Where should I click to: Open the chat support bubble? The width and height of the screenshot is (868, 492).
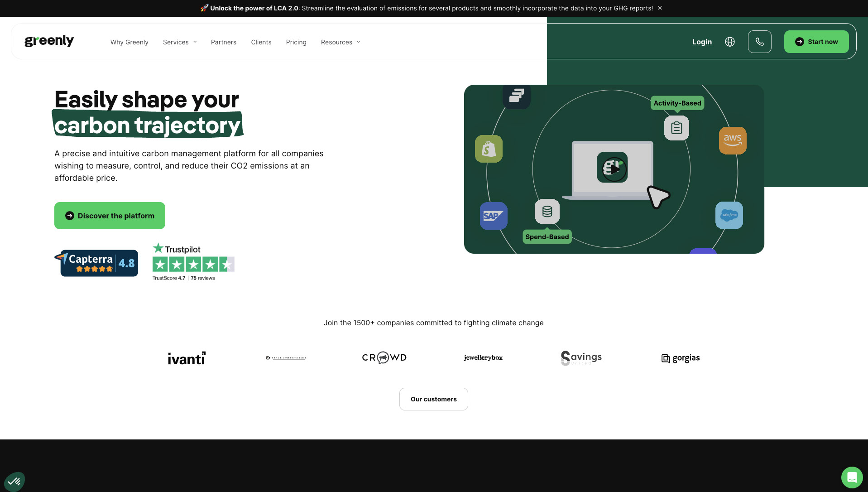coord(852,478)
